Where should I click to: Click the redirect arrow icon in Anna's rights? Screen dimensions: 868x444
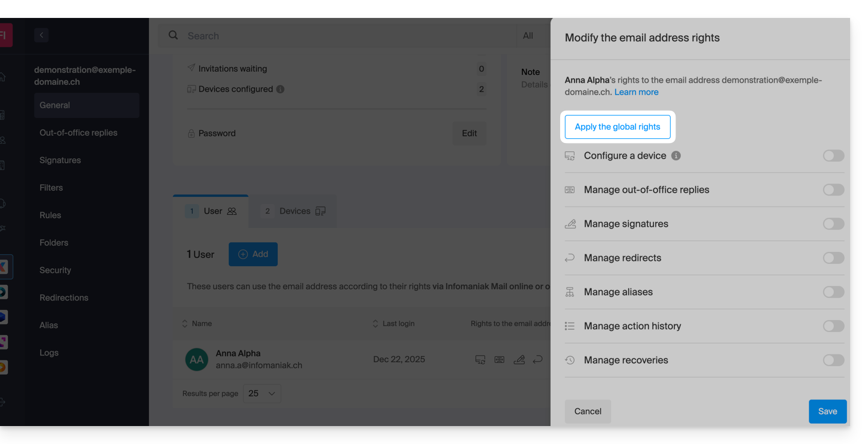(x=537, y=360)
